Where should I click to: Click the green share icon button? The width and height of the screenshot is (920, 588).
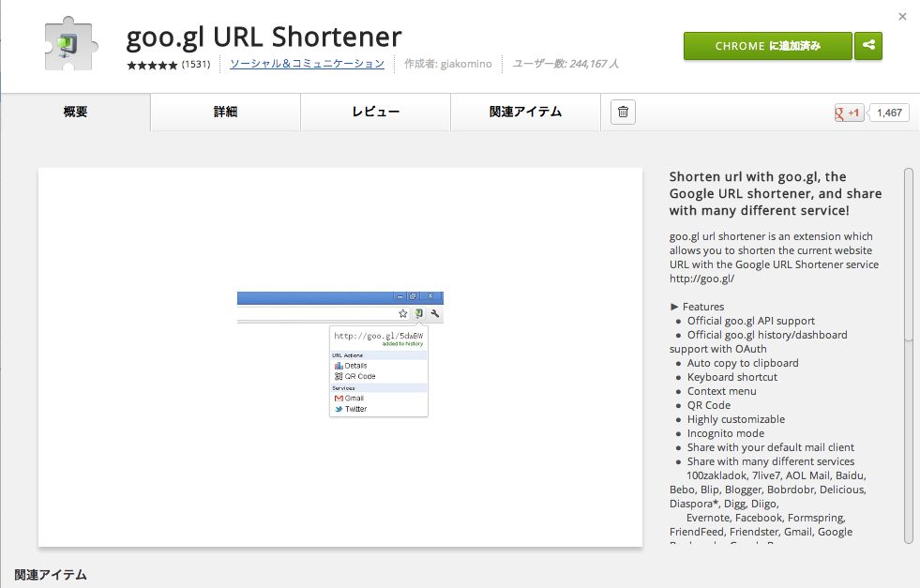click(868, 46)
